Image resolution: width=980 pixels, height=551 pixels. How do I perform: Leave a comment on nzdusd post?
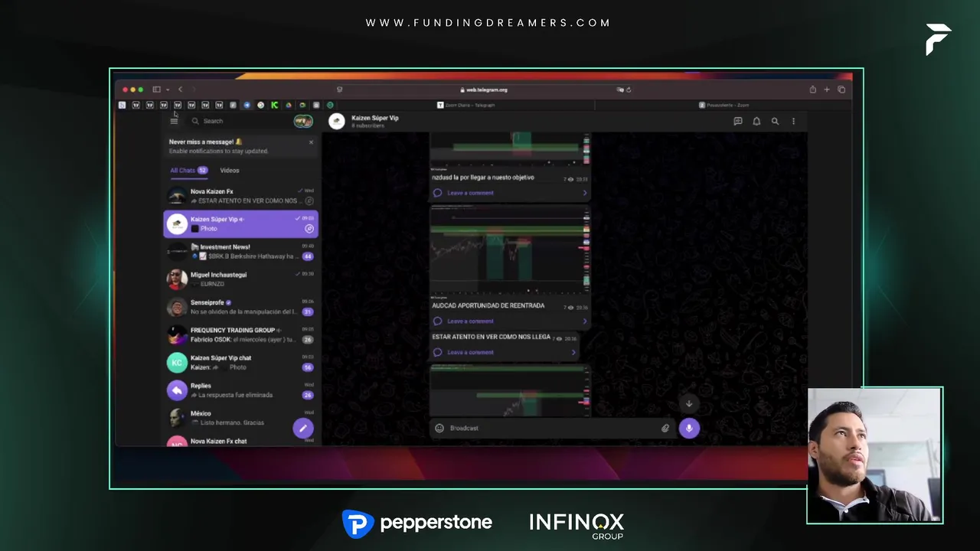[x=510, y=193]
